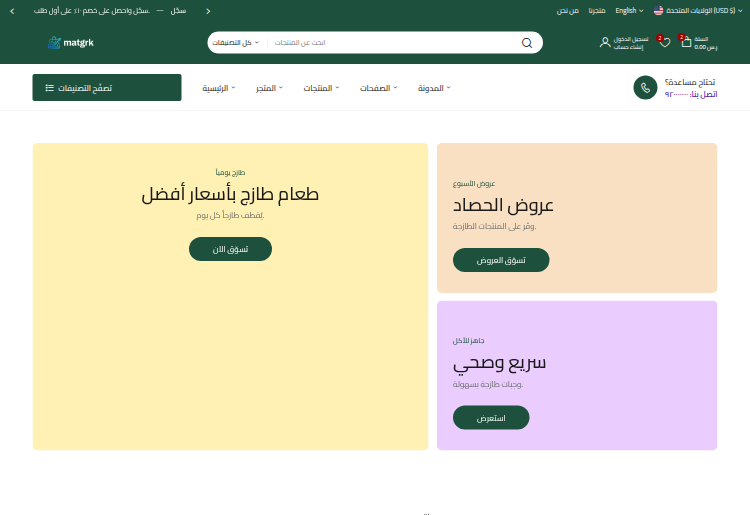Click the تسوّق العروض button
This screenshot has height=515, width=750.
tap(501, 260)
